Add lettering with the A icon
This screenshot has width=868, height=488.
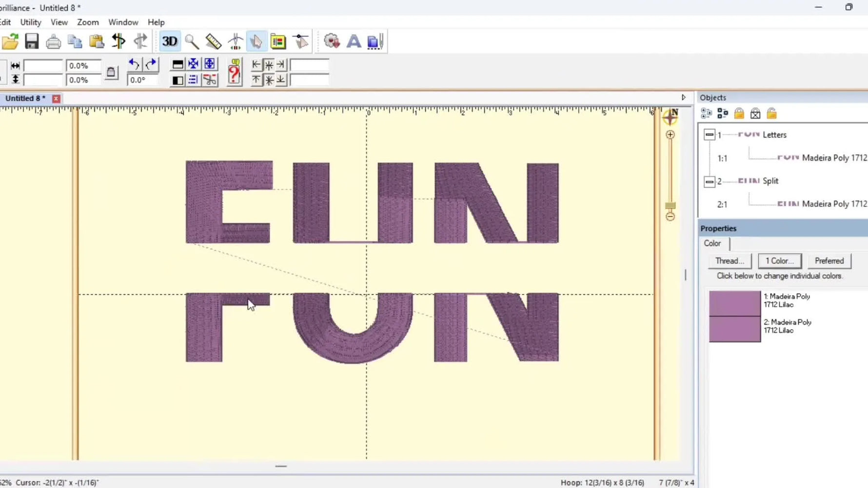click(354, 42)
